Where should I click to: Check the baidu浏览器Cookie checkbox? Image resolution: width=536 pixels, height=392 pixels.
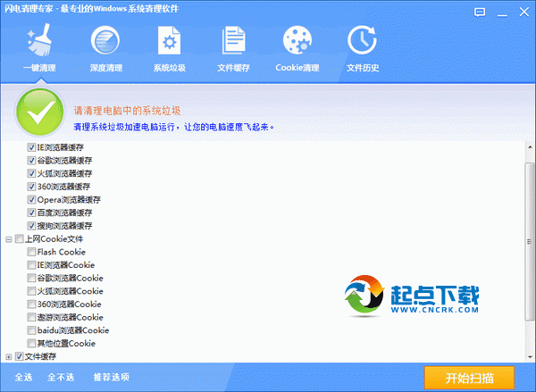click(31, 330)
